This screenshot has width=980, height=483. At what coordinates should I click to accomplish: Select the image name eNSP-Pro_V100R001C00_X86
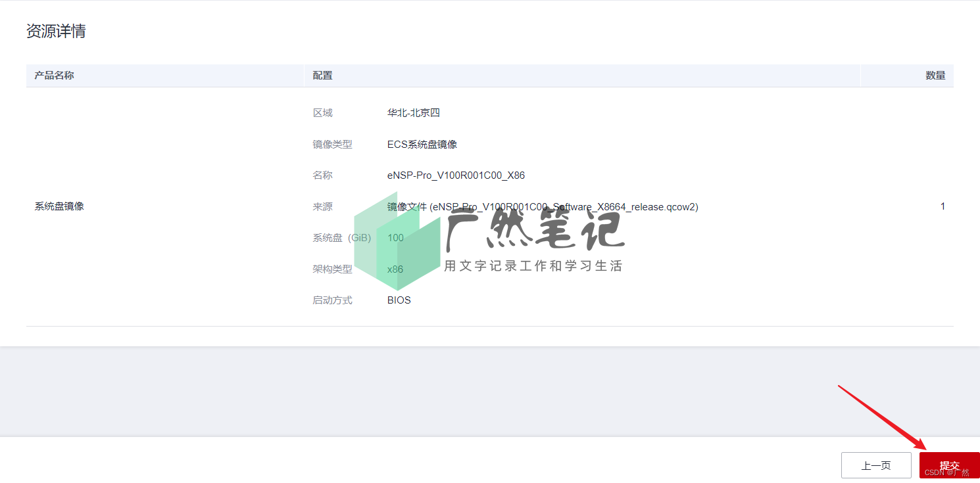point(456,175)
